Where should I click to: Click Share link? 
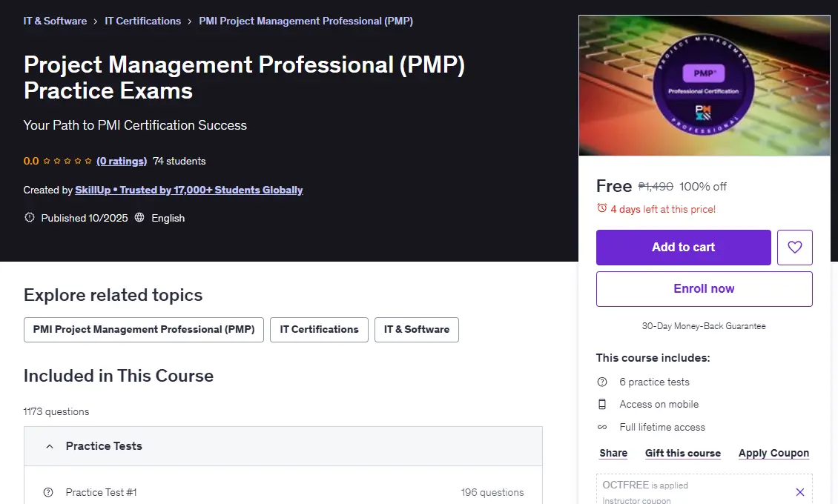pyautogui.click(x=613, y=453)
